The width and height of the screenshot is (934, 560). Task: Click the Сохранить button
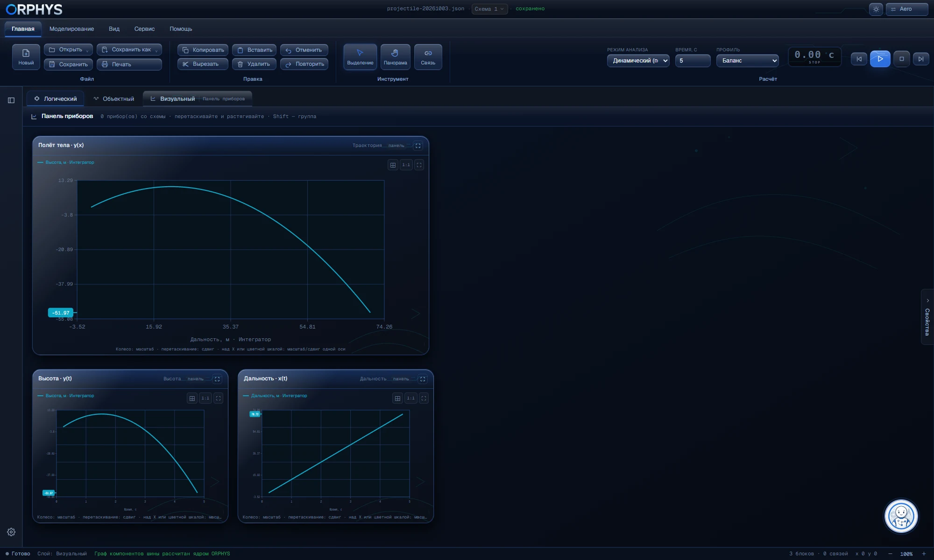pyautogui.click(x=69, y=64)
